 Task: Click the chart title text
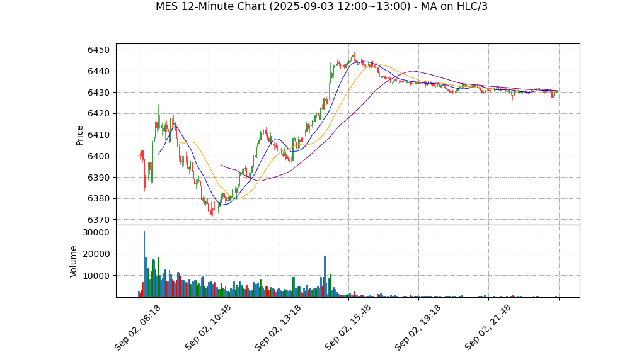pos(321,6)
